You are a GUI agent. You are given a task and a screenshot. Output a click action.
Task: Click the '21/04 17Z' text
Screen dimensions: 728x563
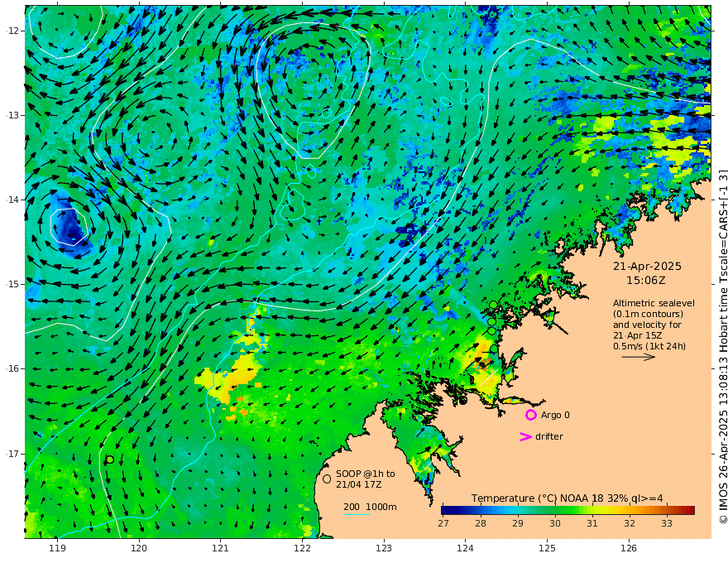click(359, 484)
